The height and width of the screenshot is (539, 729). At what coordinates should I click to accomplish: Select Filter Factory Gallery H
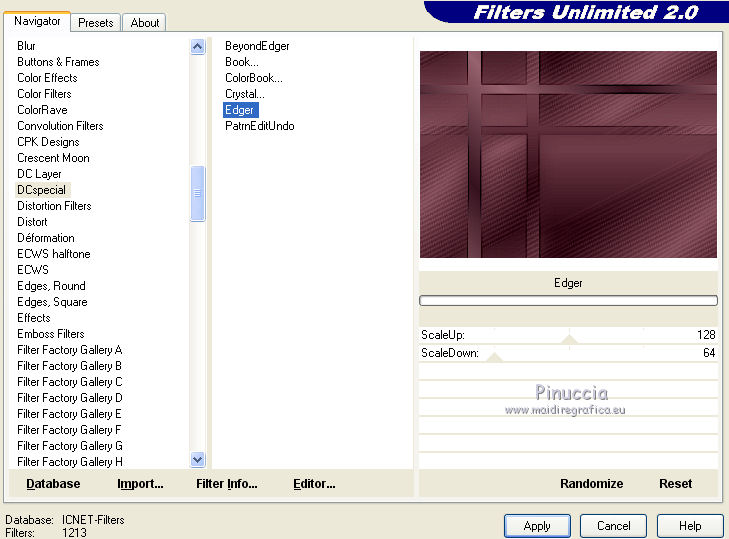(69, 462)
